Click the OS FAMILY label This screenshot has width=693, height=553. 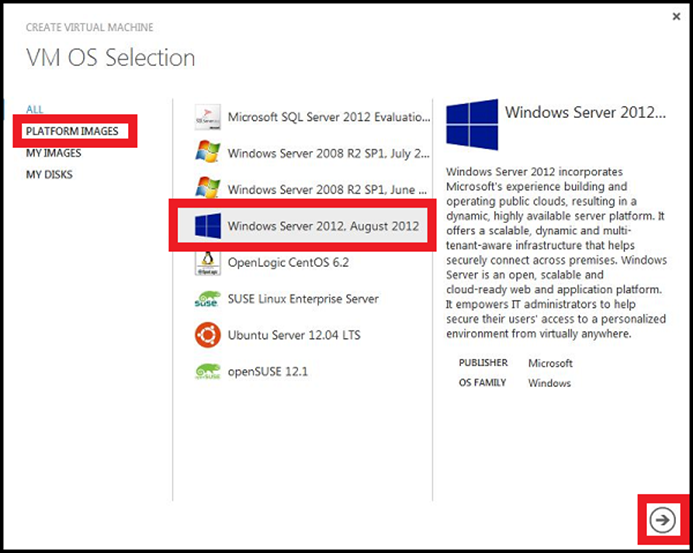coord(482,382)
